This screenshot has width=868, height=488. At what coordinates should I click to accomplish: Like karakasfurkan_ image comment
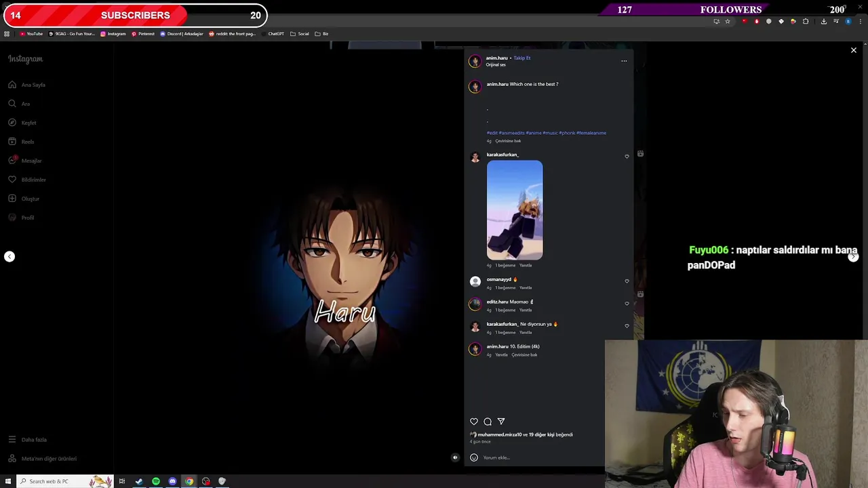coord(627,157)
